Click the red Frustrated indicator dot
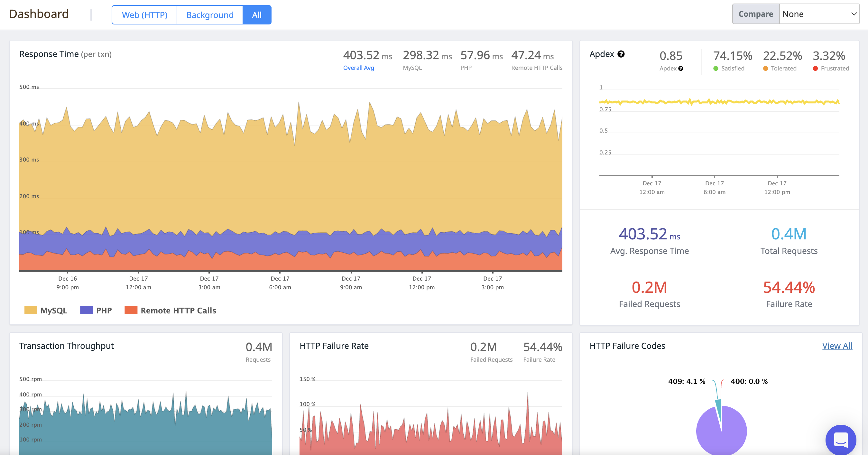The image size is (868, 455). pos(815,69)
